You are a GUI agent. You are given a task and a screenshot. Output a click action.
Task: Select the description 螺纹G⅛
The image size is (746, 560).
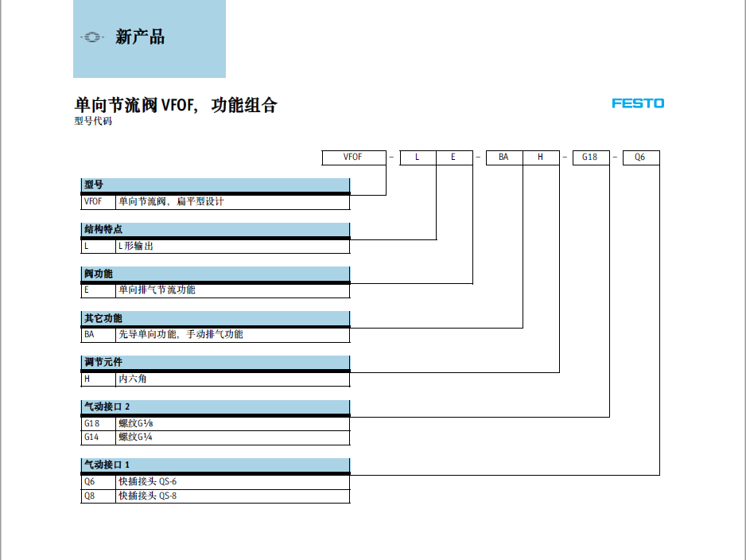pos(136,423)
